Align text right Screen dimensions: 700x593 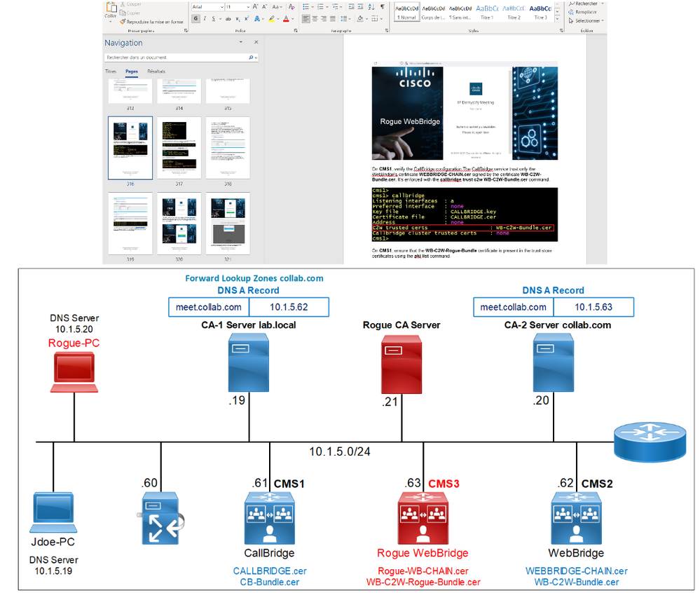click(x=324, y=19)
